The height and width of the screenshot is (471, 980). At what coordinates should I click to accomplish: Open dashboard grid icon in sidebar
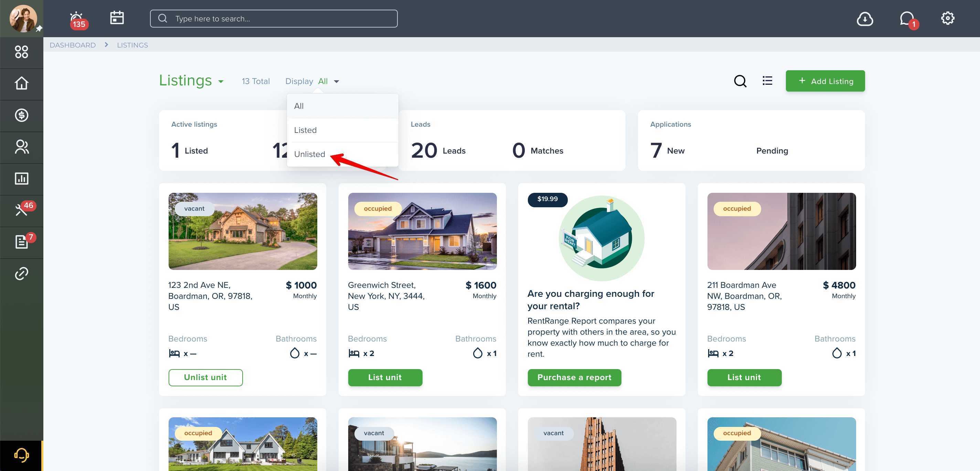(22, 52)
